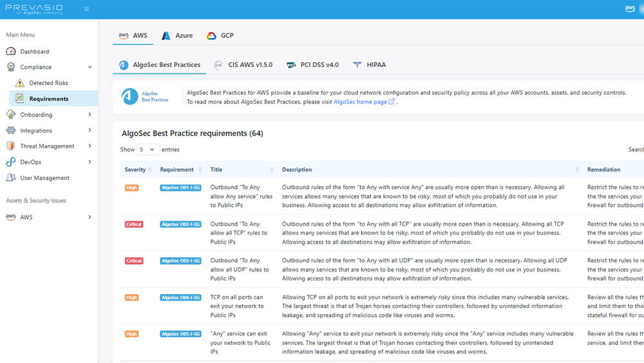Switch to the Azure cloud tab
Screen dimensions: 644x363
pyautogui.click(x=177, y=35)
